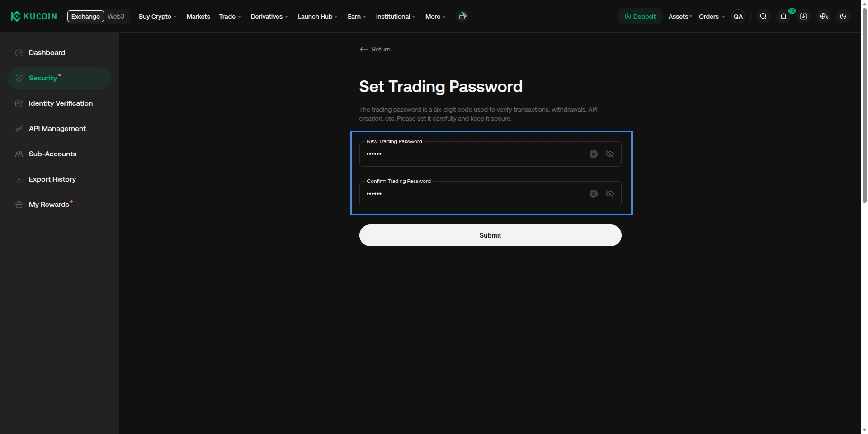
Task: Click the app download icon
Action: [803, 16]
